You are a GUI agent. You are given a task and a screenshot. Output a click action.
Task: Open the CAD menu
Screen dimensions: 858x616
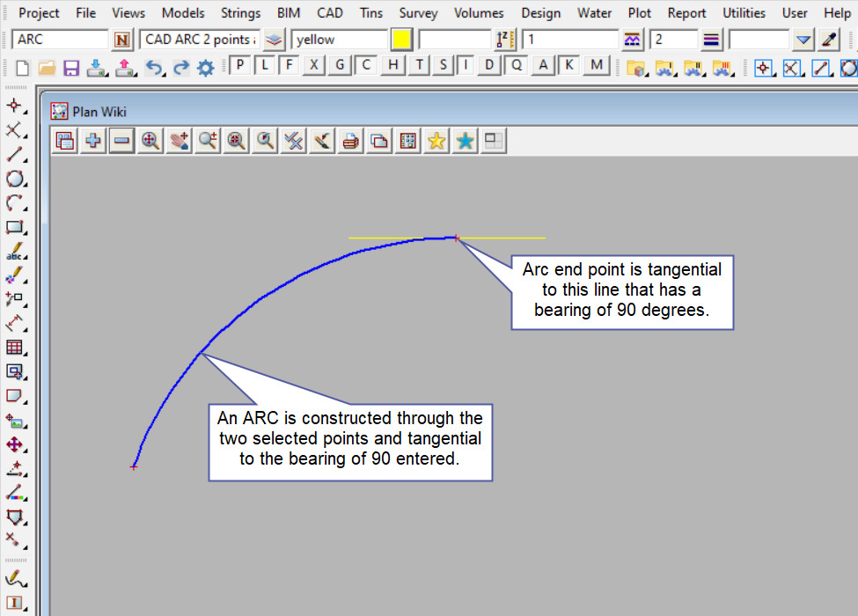(330, 12)
